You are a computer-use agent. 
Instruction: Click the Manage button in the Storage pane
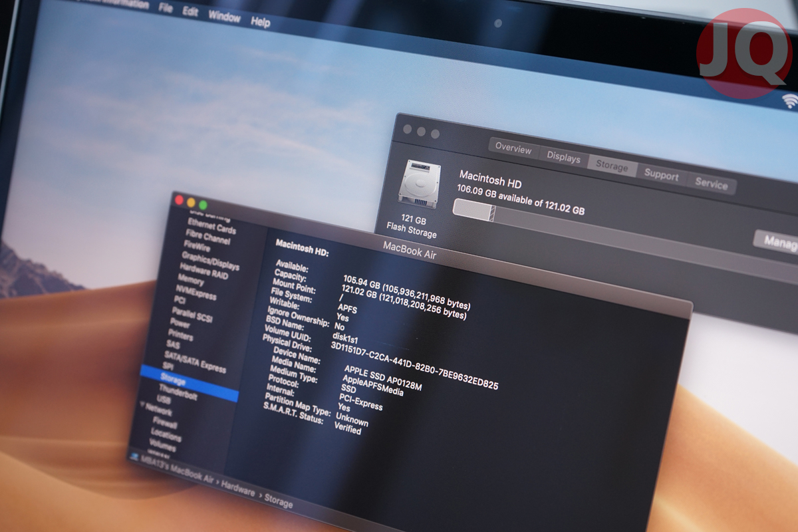(777, 241)
